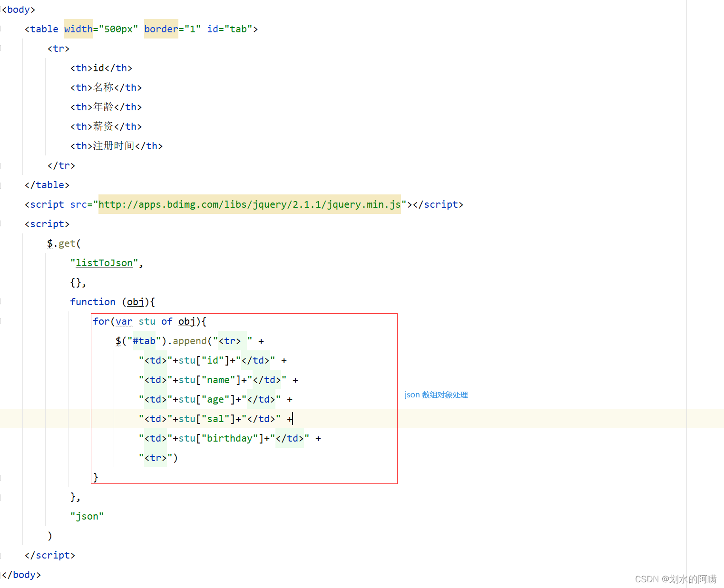Click the opening <script> tag without src
Viewport: 724px width, 588px height.
click(x=47, y=224)
